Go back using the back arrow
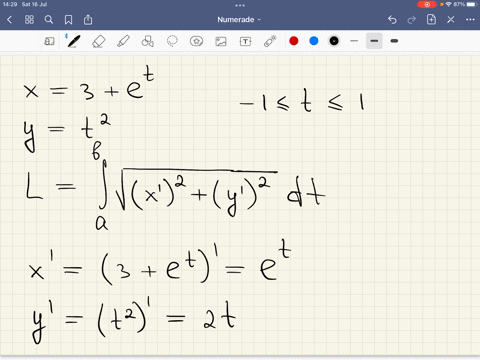Screen dimensions: 480x360 (9, 20)
